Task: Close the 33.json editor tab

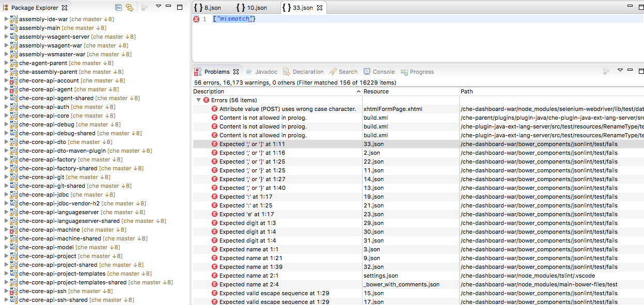Action: tap(320, 8)
